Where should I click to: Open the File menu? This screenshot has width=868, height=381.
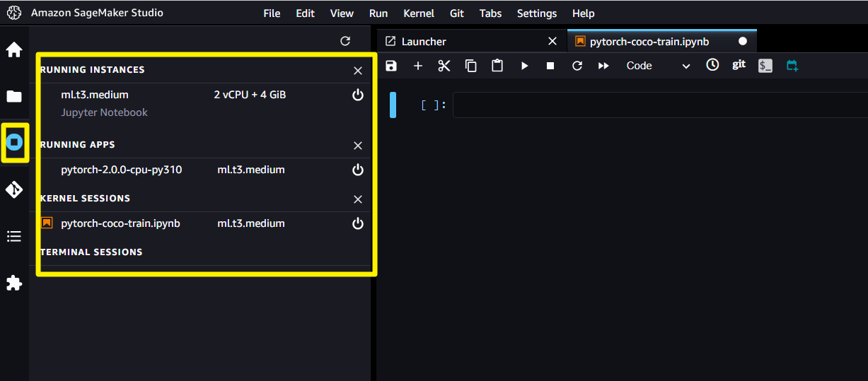click(x=272, y=13)
